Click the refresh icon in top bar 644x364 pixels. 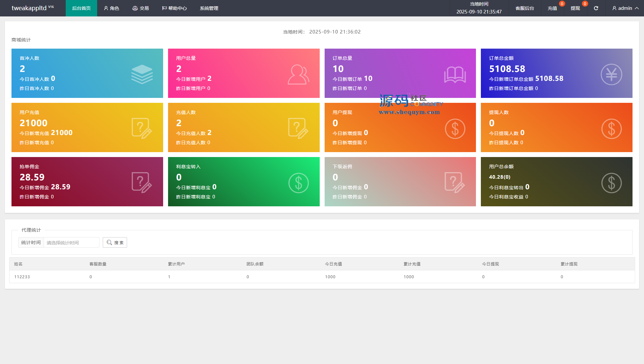[x=596, y=8]
